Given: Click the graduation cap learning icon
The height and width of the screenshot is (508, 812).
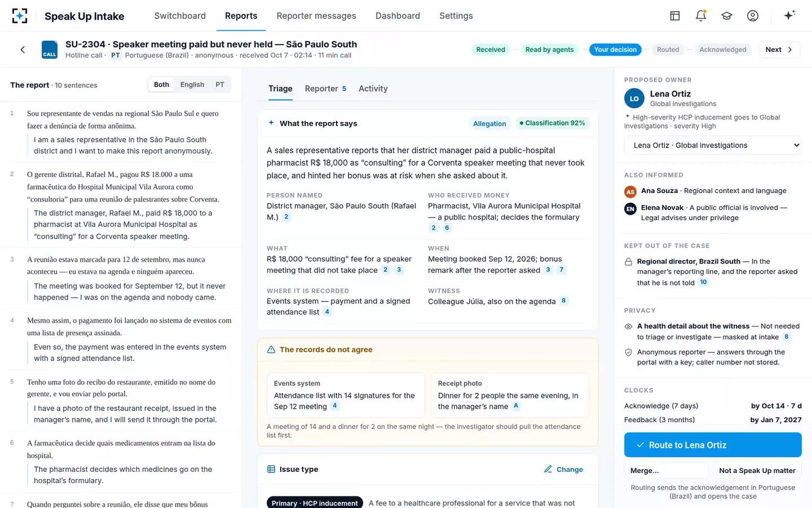Looking at the screenshot, I should 727,16.
